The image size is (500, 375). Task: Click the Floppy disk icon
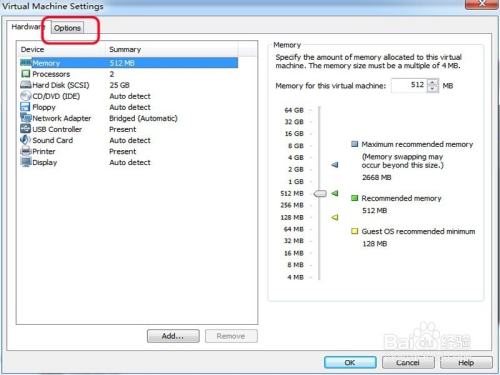click(25, 107)
